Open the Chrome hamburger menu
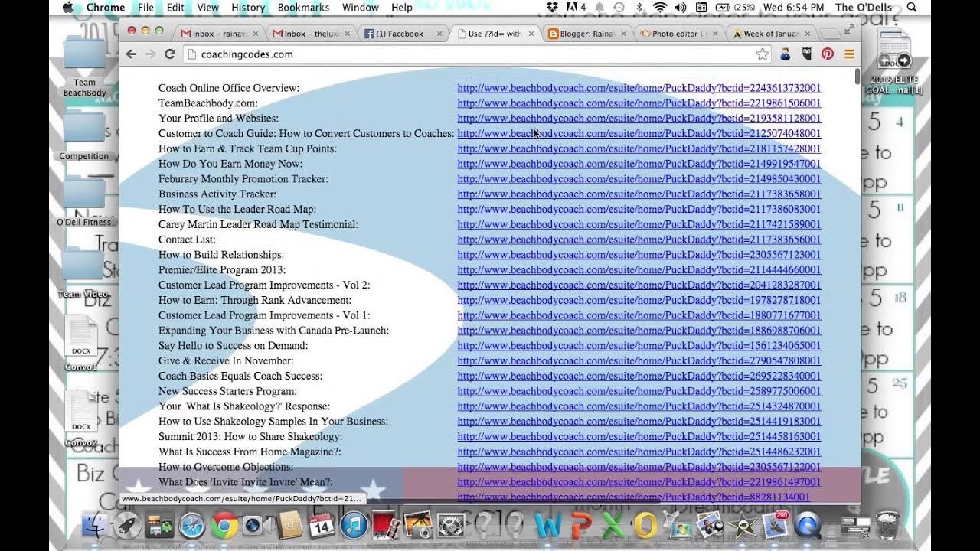The width and height of the screenshot is (980, 551). pyautogui.click(x=849, y=54)
